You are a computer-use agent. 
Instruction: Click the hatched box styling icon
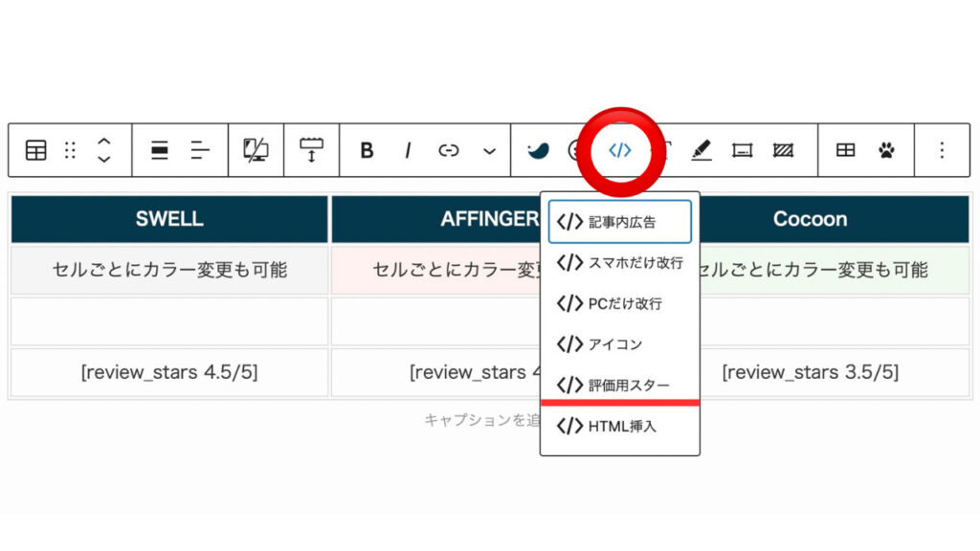pyautogui.click(x=783, y=150)
